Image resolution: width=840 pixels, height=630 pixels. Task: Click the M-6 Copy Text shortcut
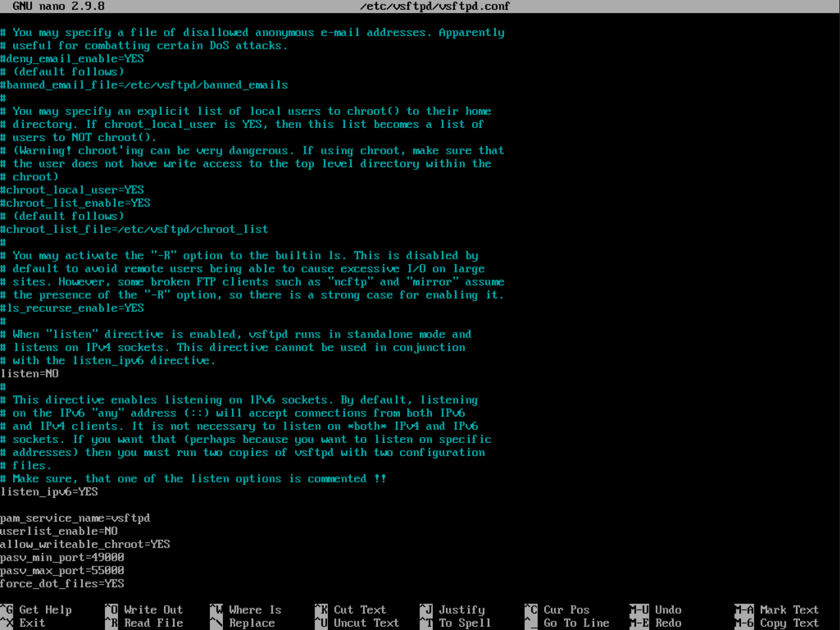coord(777,623)
